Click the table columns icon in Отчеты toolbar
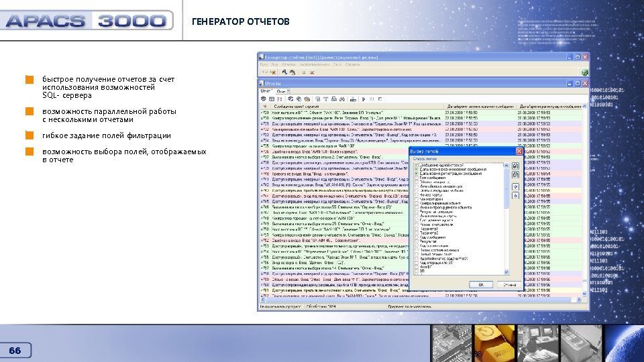The width and height of the screenshot is (644, 362). 272,99
